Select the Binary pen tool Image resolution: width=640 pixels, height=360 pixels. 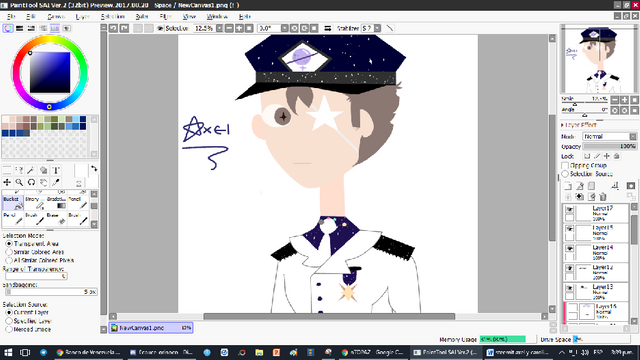35,203
